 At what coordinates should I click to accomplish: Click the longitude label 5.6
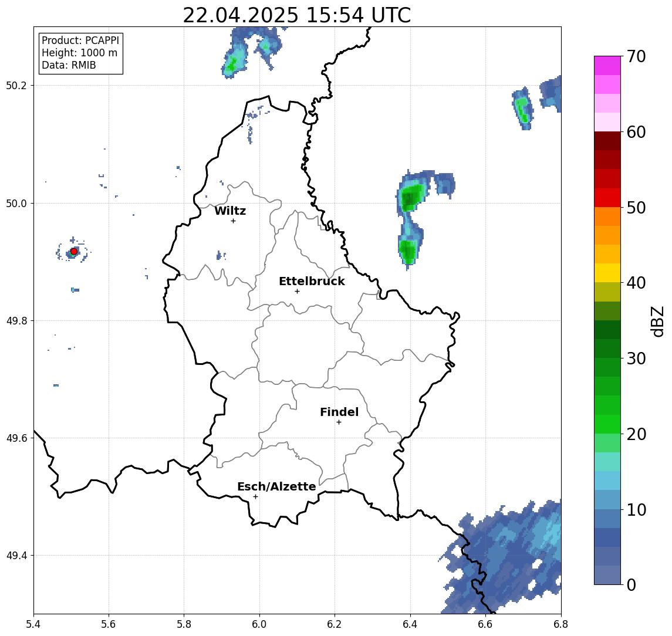coord(109,624)
